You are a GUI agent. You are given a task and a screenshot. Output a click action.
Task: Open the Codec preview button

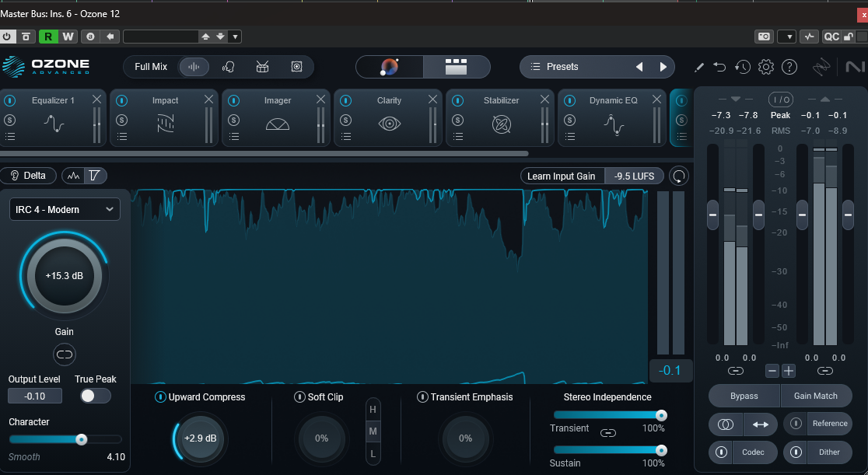[754, 452]
